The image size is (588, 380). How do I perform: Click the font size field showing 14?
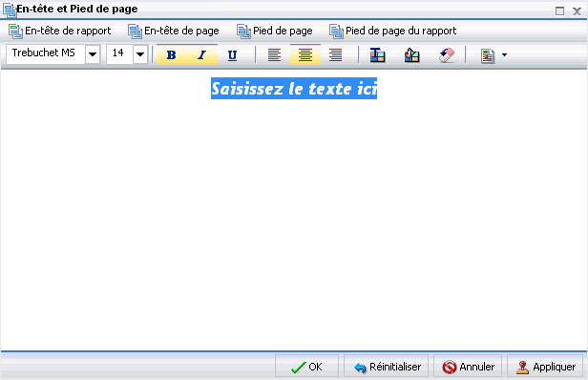pyautogui.click(x=119, y=54)
